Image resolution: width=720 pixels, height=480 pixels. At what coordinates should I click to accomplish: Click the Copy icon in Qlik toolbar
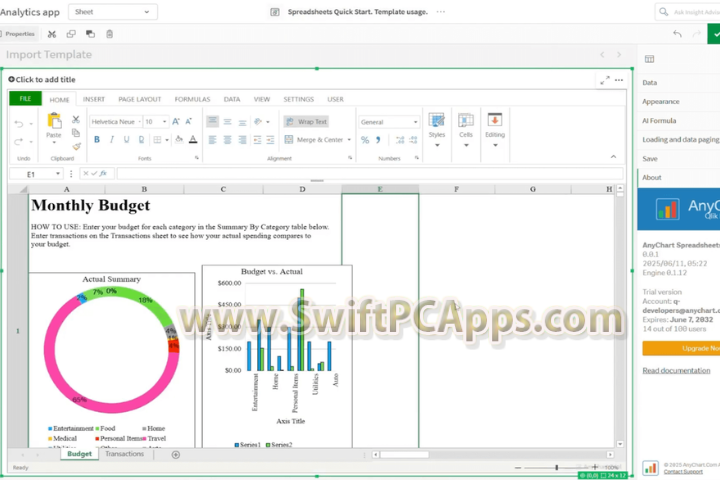point(71,34)
